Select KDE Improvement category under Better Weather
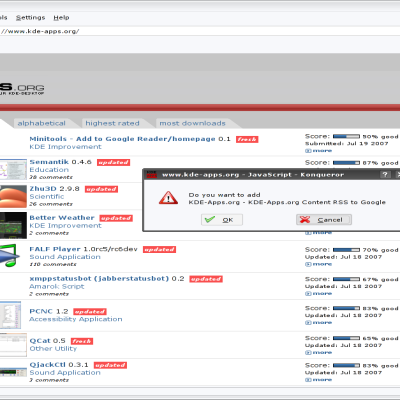Viewport: 400px width, 400px height. [x=65, y=226]
